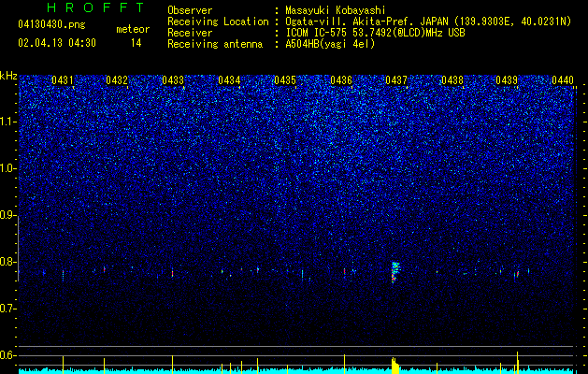This screenshot has width=588, height=374.
Task: Click the 'meteor' count label
Action: (133, 29)
